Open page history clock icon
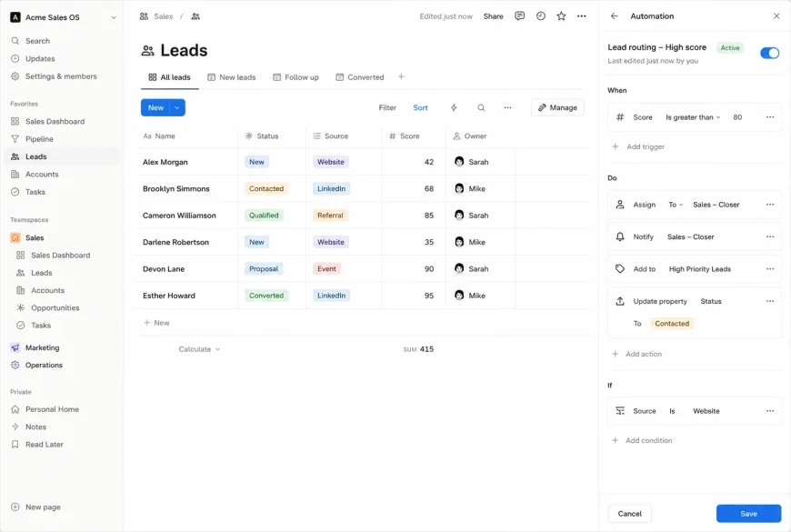Image resolution: width=791 pixels, height=532 pixels. coord(540,16)
